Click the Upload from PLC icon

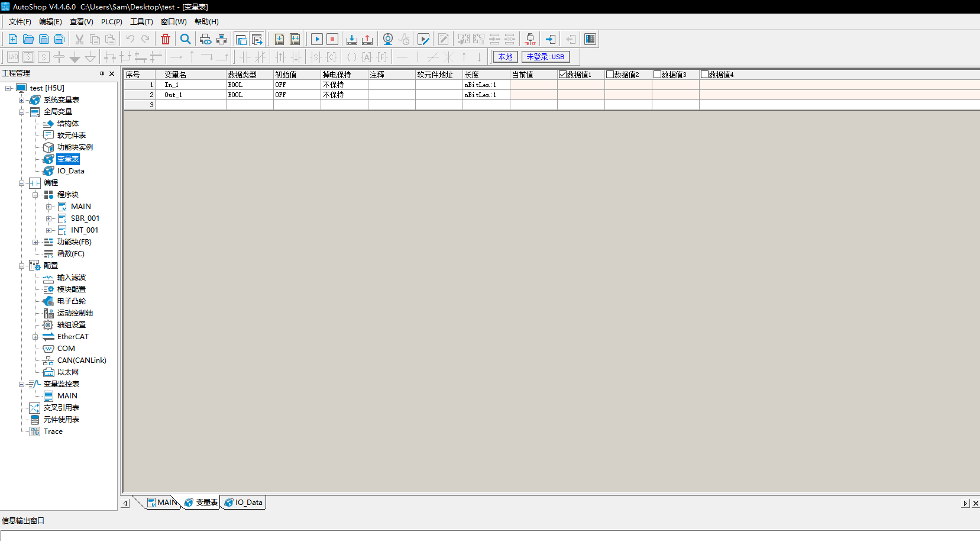[x=367, y=39]
